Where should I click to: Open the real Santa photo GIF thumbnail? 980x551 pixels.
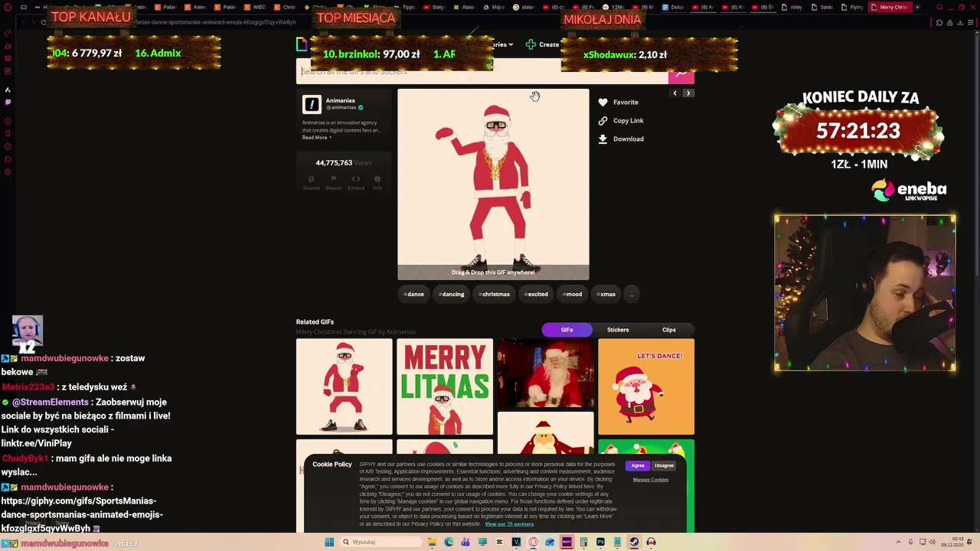pyautogui.click(x=545, y=373)
